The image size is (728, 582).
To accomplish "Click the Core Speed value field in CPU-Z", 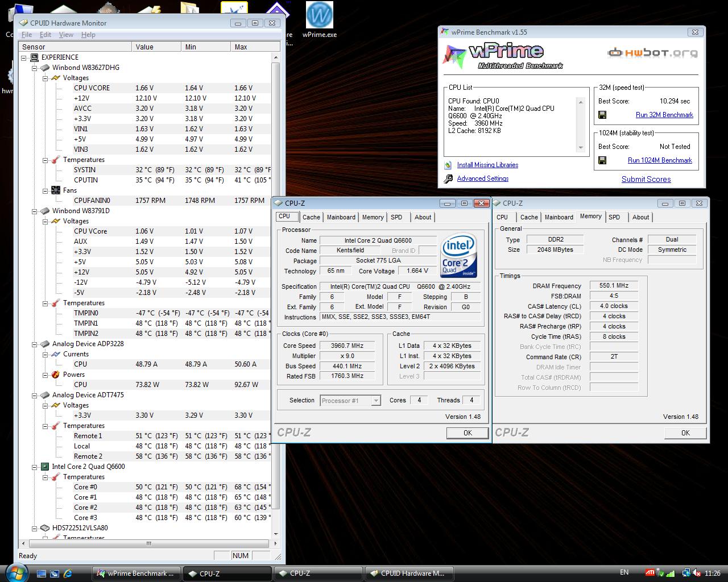I will click(x=347, y=346).
